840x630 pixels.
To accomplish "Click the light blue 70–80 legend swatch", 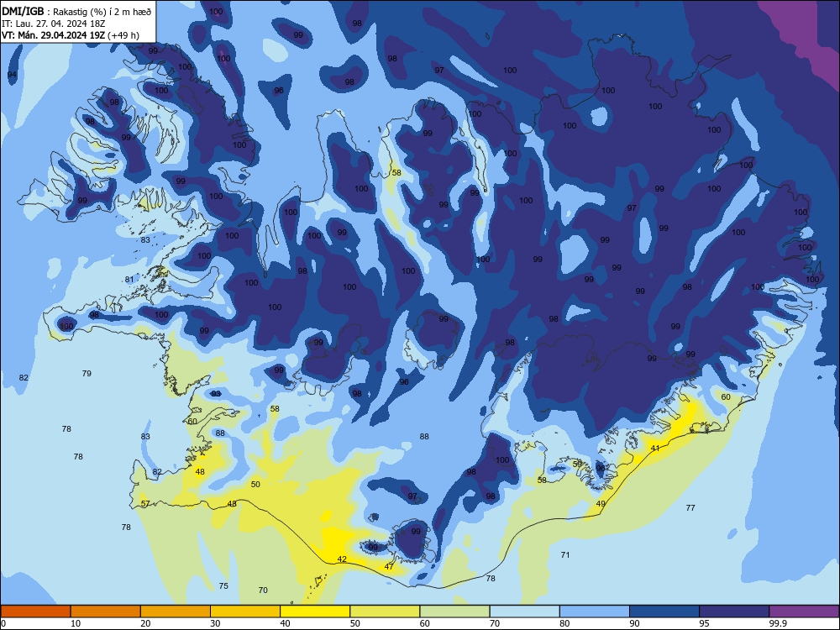I will 524,612.
